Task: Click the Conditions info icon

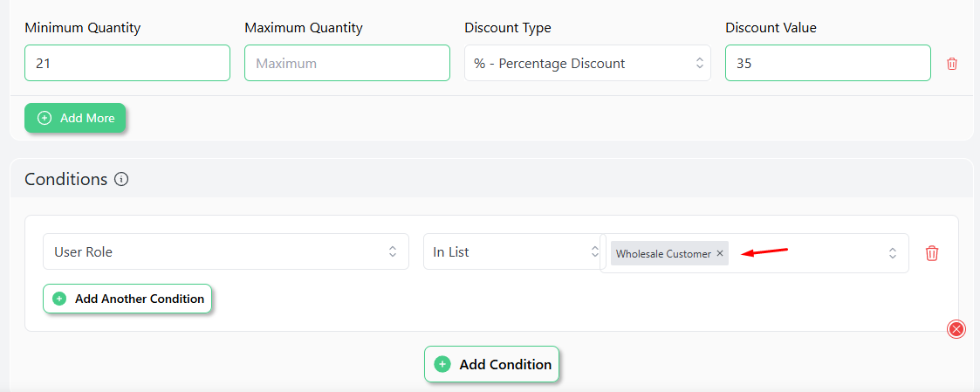Action: click(x=122, y=180)
